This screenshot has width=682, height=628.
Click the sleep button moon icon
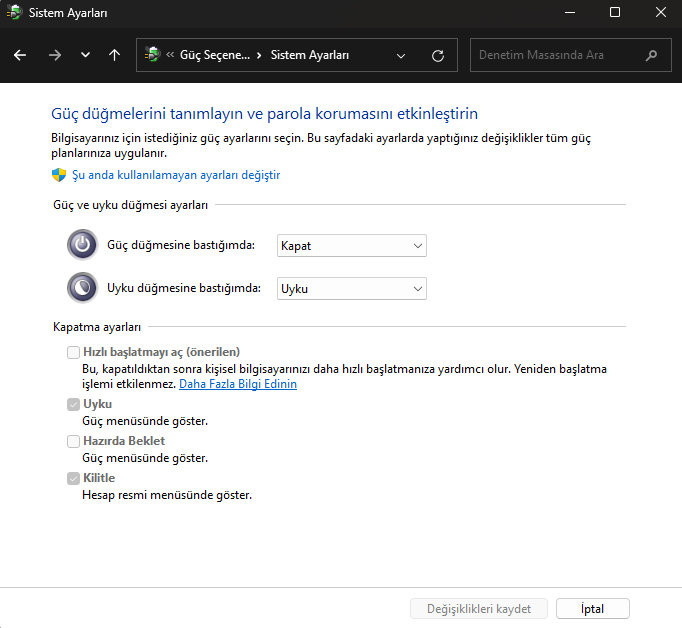coord(82,287)
